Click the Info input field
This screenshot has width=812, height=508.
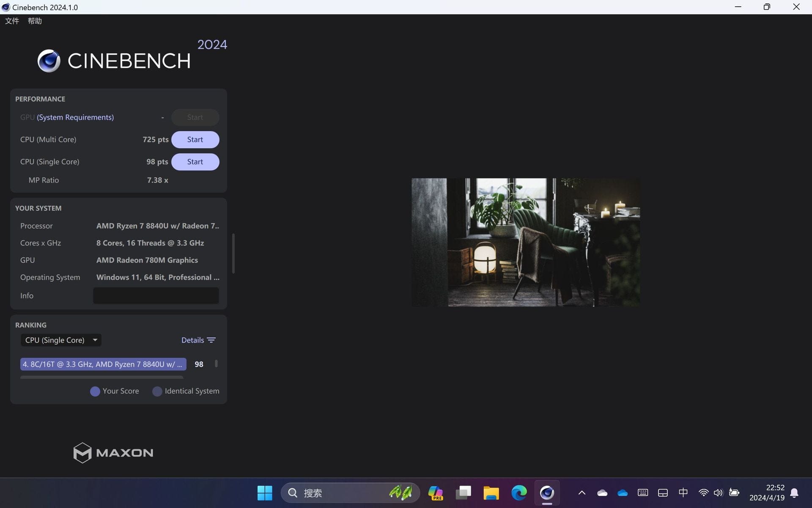(156, 295)
